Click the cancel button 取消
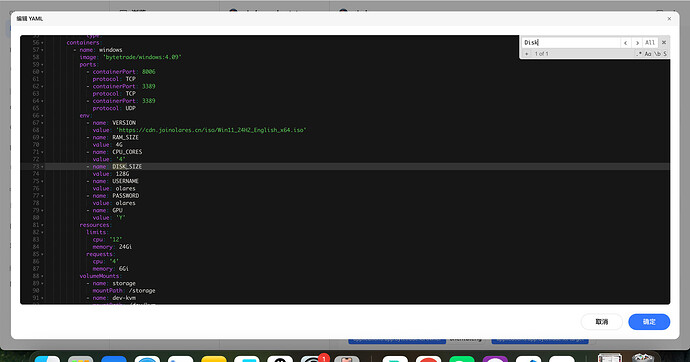Image resolution: width=690 pixels, height=362 pixels. pos(602,322)
